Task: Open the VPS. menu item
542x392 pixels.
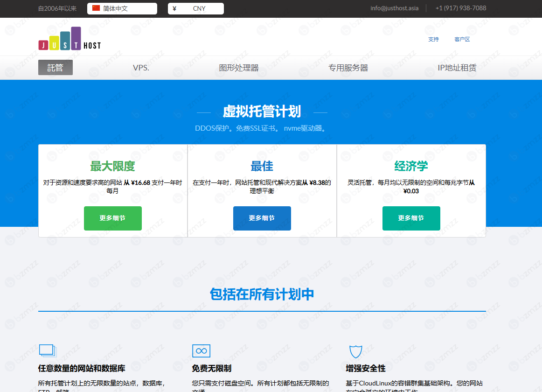Action: coord(141,68)
